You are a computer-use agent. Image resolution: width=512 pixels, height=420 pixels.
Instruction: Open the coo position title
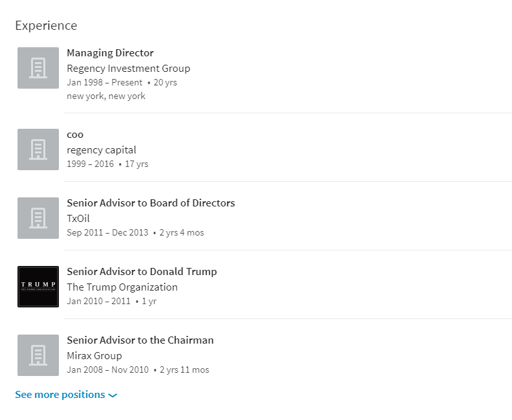75,135
